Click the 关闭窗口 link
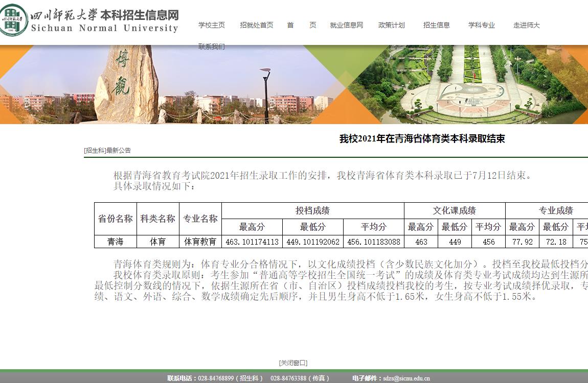Screen dimensions: 588x383 [293, 363]
